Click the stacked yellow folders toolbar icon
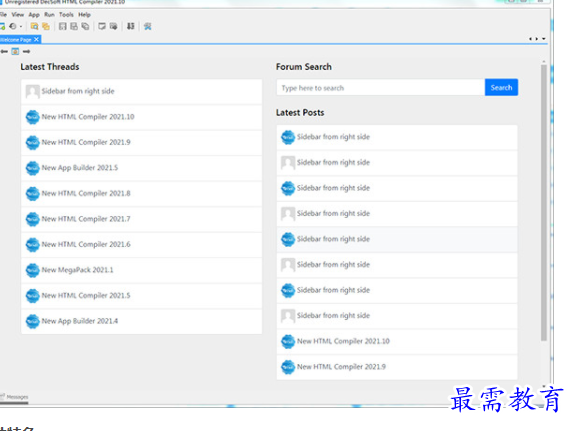 [x=46, y=26]
